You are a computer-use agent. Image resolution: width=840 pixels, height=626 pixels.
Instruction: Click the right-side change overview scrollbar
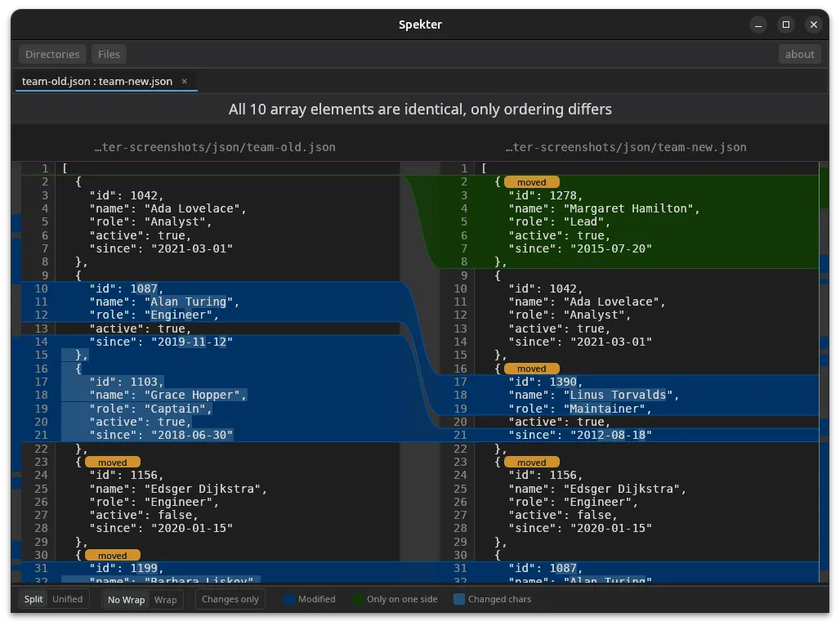[x=824, y=372]
